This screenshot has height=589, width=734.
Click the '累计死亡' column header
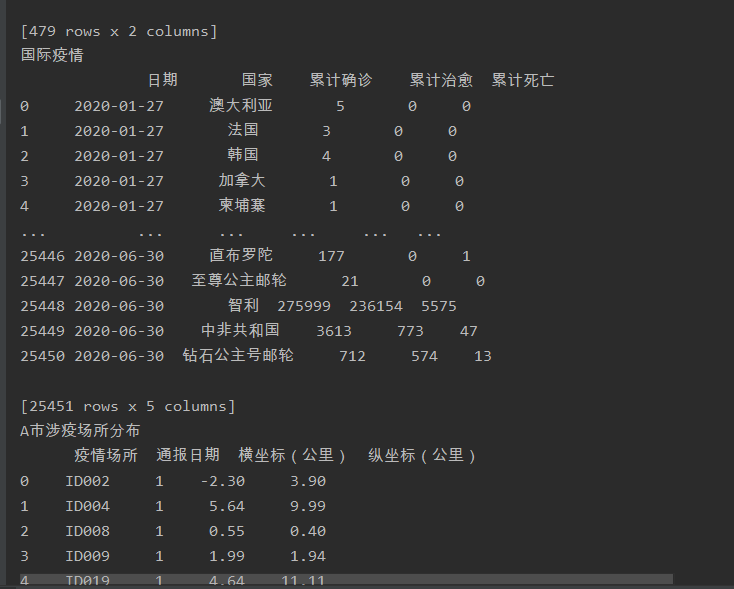coord(522,80)
